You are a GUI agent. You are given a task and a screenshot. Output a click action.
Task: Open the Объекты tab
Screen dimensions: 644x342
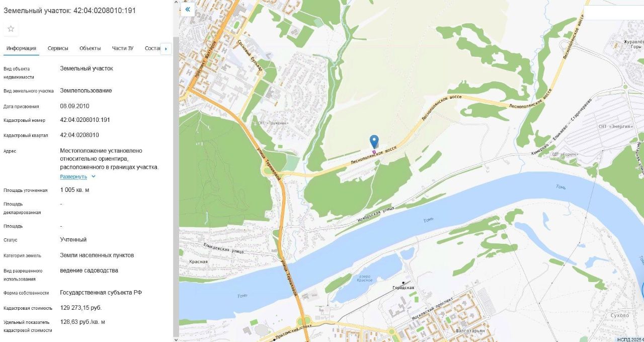point(90,48)
